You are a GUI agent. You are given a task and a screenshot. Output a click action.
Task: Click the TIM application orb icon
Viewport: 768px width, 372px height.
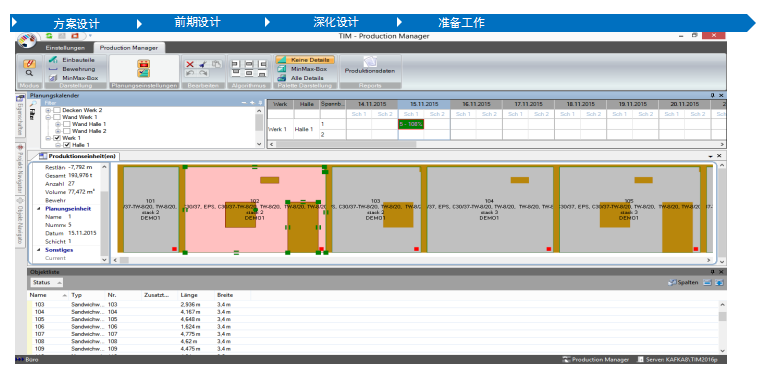pyautogui.click(x=27, y=40)
